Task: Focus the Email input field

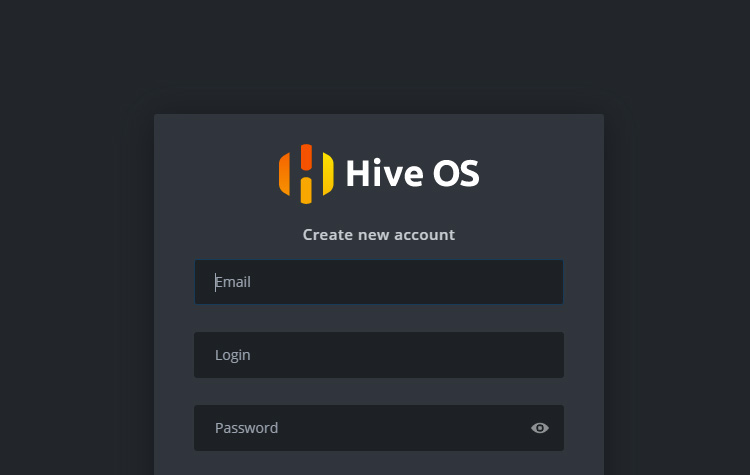Action: point(379,282)
